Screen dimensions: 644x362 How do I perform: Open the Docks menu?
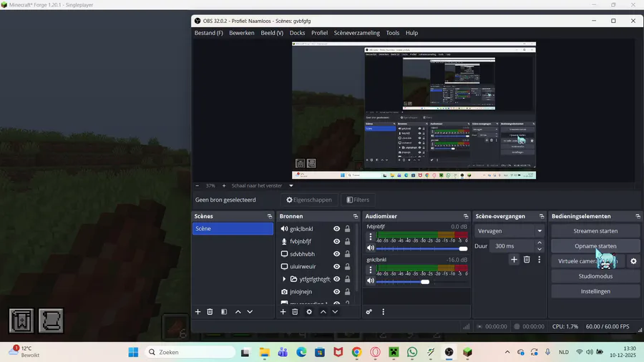[298, 33]
